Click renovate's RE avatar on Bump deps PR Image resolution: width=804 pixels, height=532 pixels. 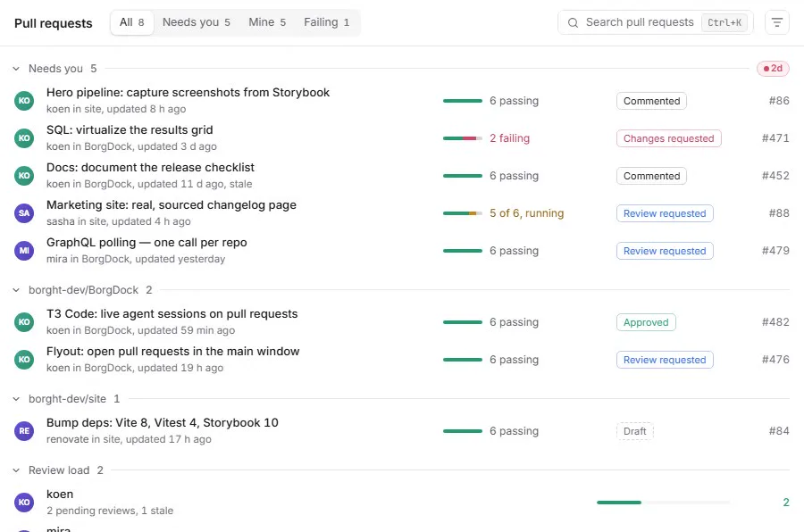coord(24,431)
